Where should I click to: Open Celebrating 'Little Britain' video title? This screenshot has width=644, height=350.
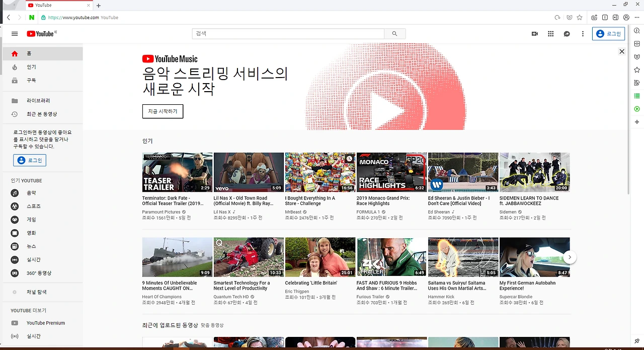[x=311, y=283]
